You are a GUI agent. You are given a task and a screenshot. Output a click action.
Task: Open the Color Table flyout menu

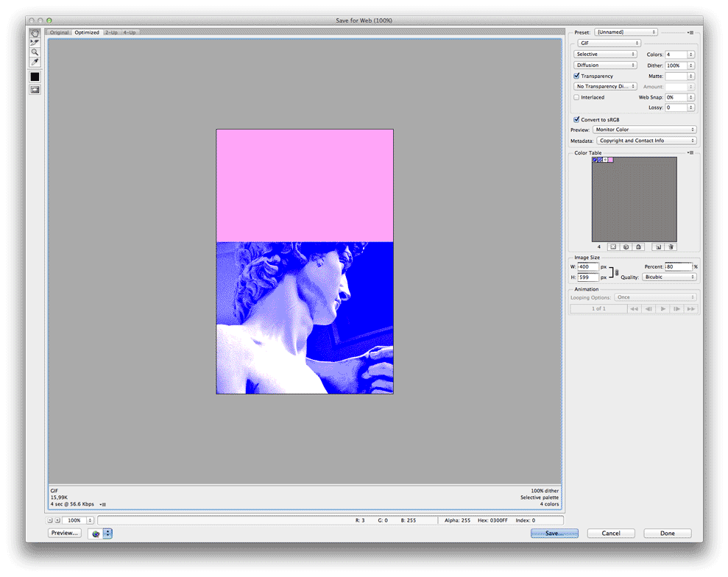pyautogui.click(x=690, y=153)
